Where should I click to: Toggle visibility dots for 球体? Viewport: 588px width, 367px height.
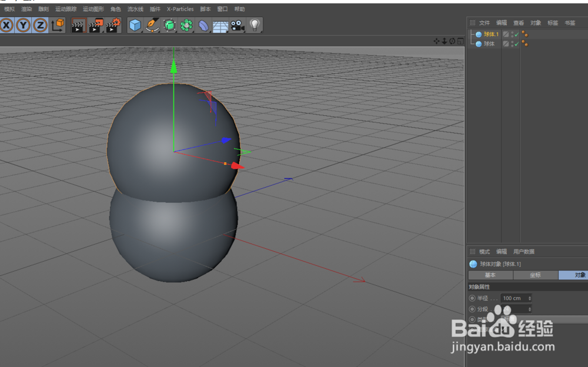[512, 44]
